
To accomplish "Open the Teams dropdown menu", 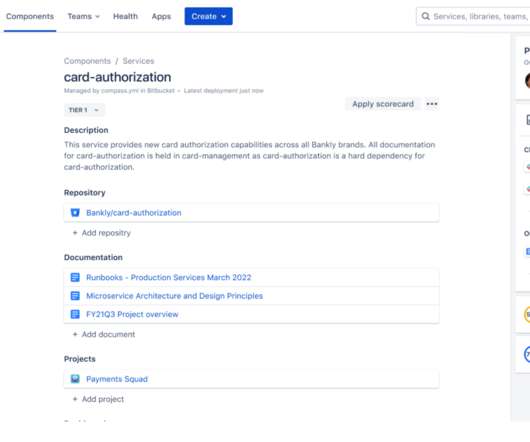I will tap(83, 16).
